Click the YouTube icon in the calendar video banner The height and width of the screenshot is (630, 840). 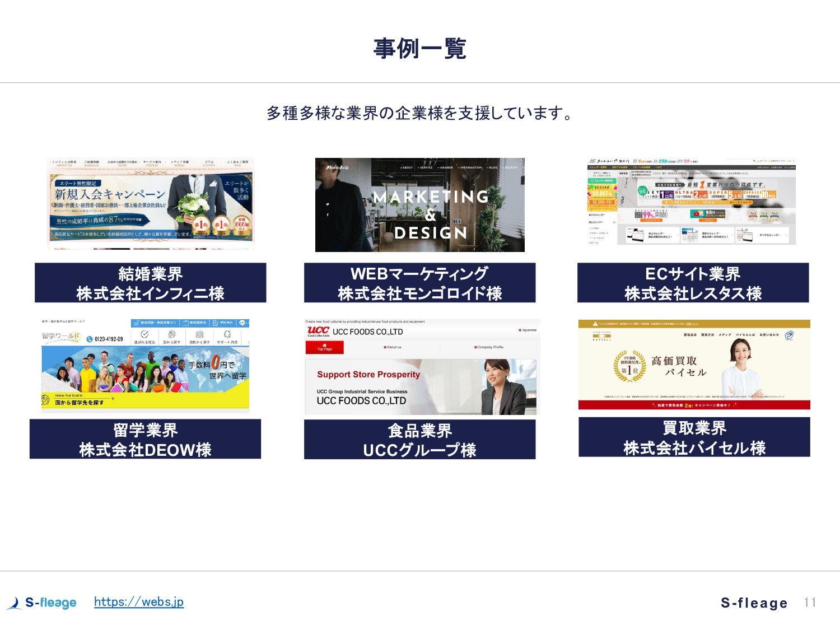[697, 214]
